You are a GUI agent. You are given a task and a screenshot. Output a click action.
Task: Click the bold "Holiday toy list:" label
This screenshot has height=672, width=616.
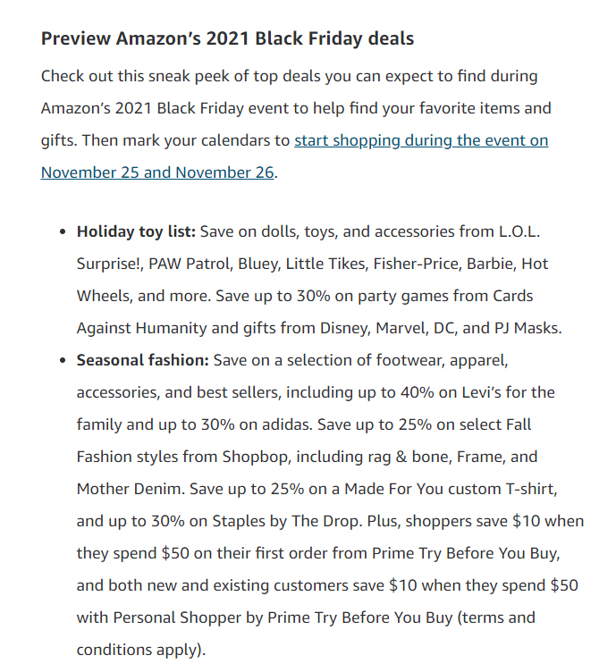click(x=136, y=231)
